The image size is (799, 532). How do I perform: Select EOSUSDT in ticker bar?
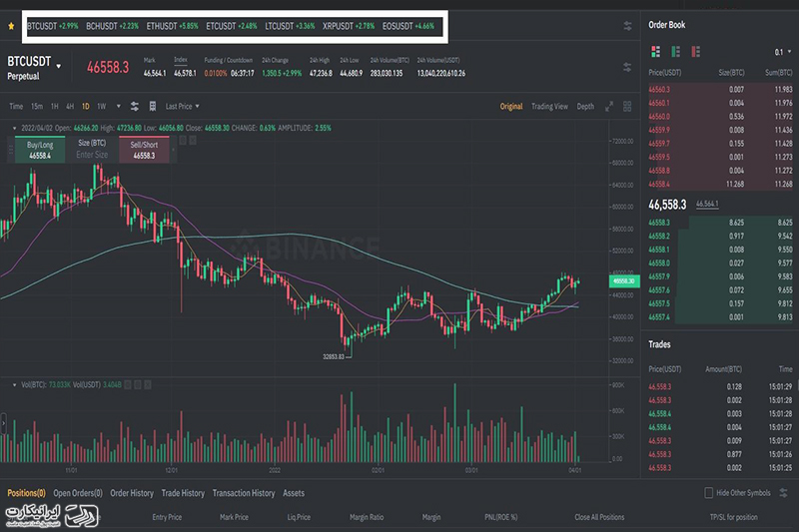pyautogui.click(x=408, y=26)
